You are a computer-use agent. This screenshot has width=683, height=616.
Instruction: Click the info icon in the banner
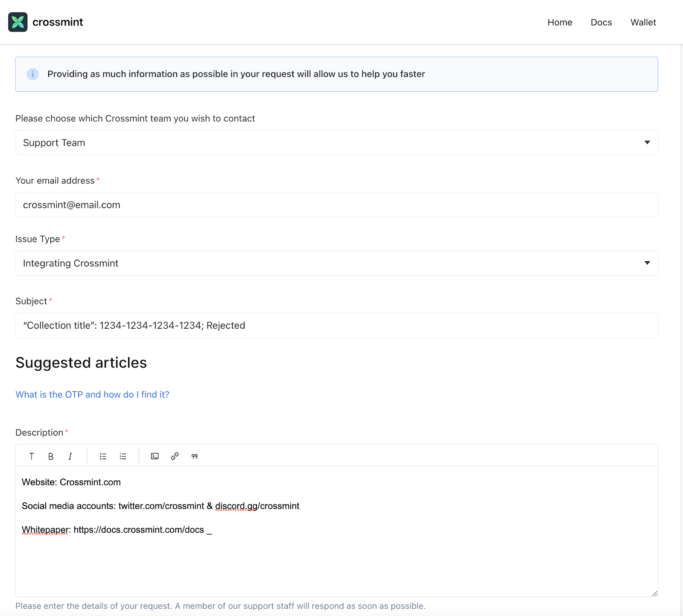[33, 74]
